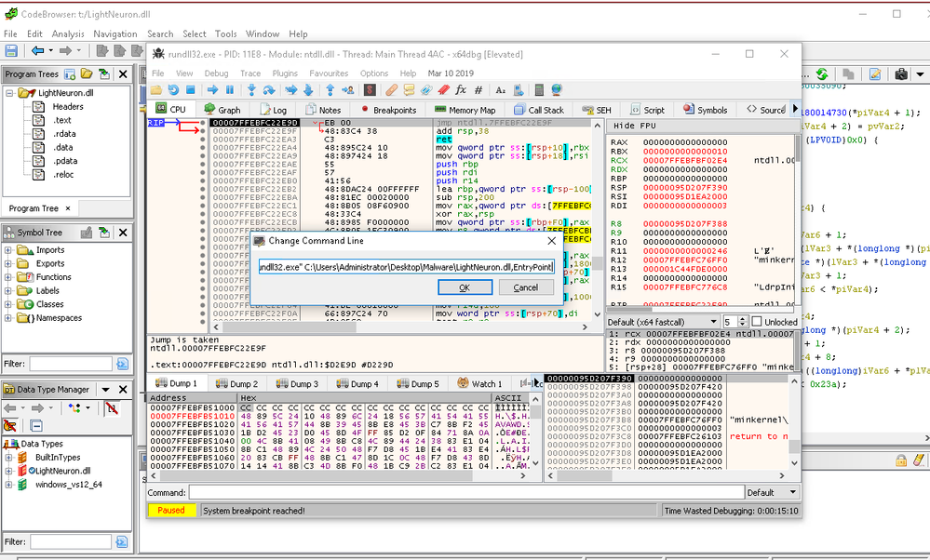The height and width of the screenshot is (560, 930).
Task: Expand the Functions node in Symbol Tree
Action: 8,277
